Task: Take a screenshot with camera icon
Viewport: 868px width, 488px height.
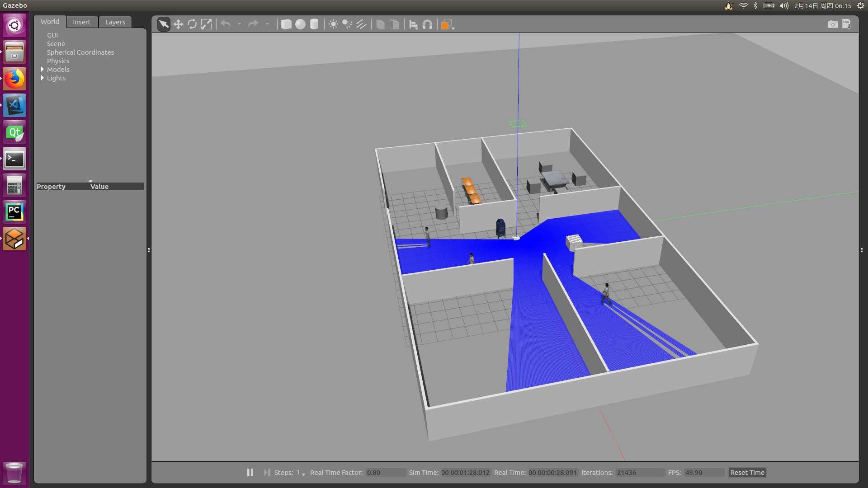Action: click(832, 24)
